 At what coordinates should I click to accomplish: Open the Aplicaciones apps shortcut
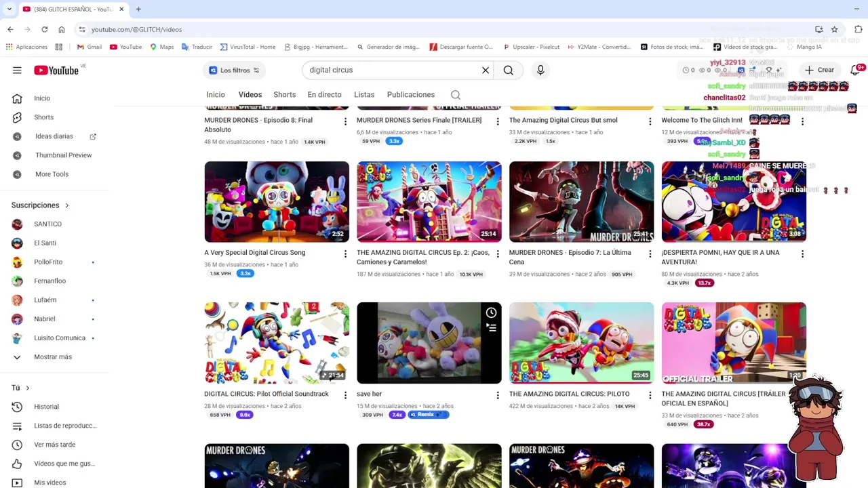(26, 47)
